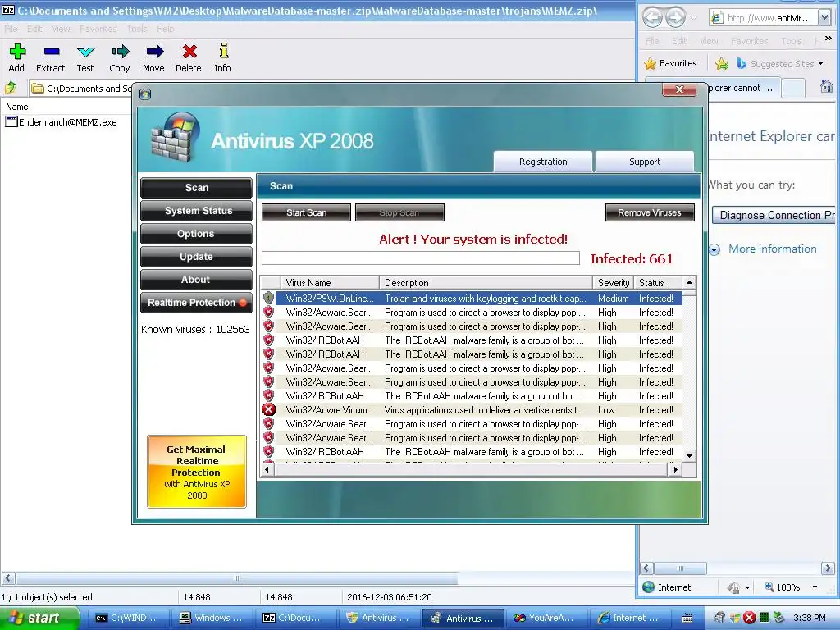Open the Tools menu in 7-Zip

[x=137, y=29]
